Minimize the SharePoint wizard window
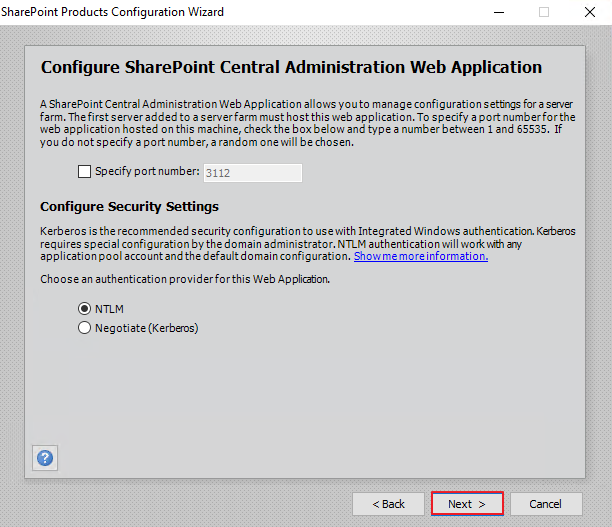This screenshot has height=527, width=612. pyautogui.click(x=499, y=12)
